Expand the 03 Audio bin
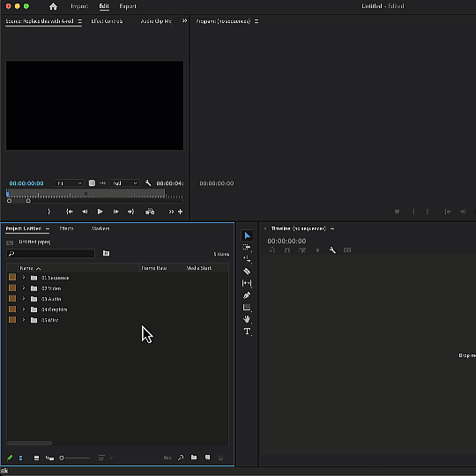Viewport: 476px width, 476px height. tap(24, 299)
